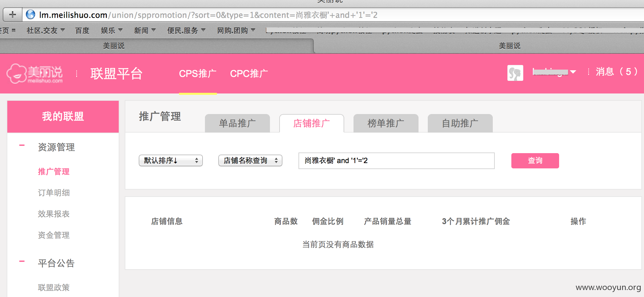Click the 3个月累计推广佣金 column header
644x297 pixels.
(476, 221)
